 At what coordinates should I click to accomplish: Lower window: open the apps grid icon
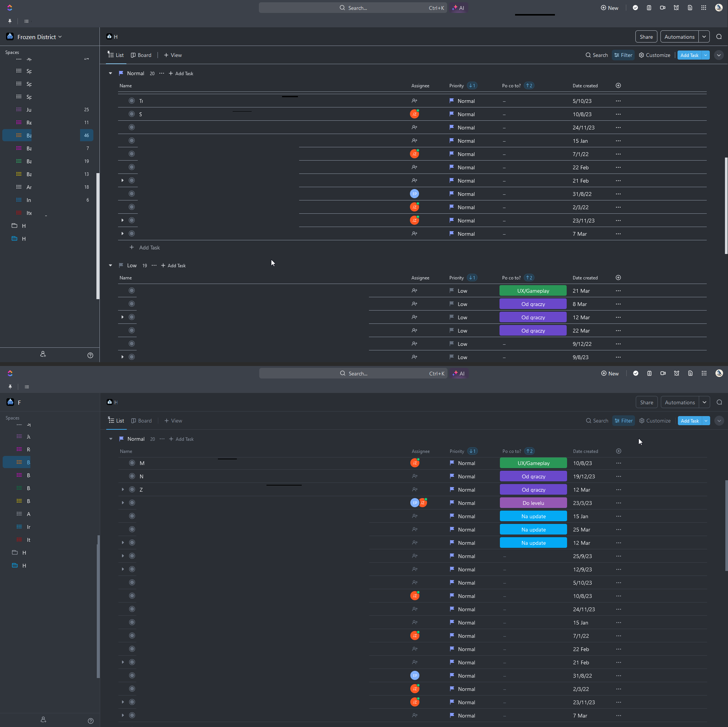tap(704, 373)
